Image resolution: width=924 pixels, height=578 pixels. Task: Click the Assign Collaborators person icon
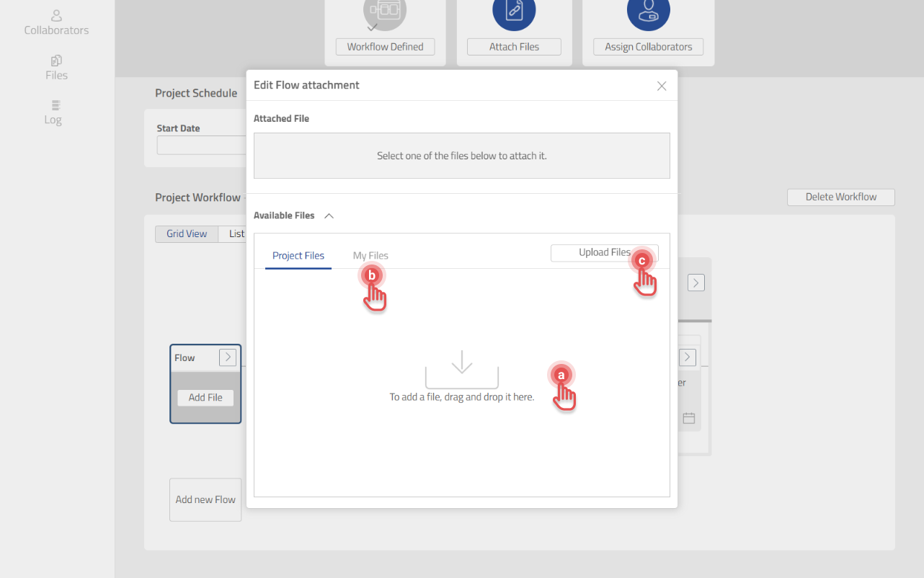tap(648, 11)
